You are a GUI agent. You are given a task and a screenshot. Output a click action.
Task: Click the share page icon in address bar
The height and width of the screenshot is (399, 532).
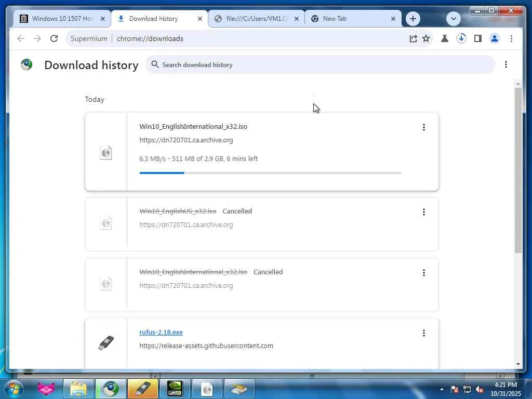(413, 38)
